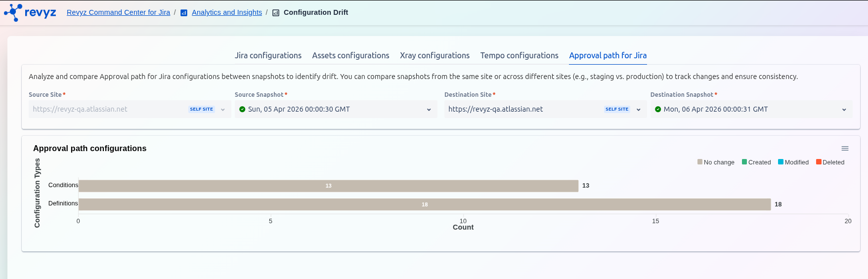Toggle the Deleted legend color swatch
The height and width of the screenshot is (279, 868).
819,162
